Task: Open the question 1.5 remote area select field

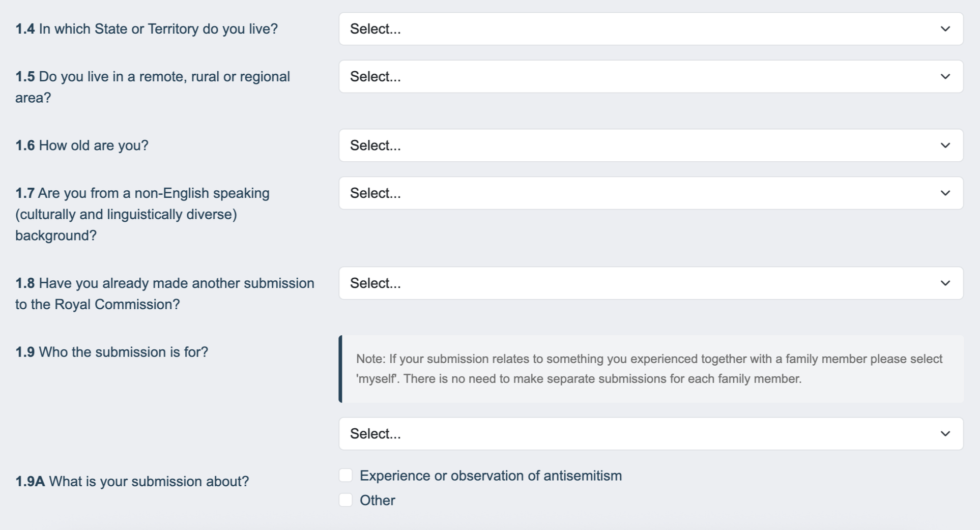Action: point(611,77)
